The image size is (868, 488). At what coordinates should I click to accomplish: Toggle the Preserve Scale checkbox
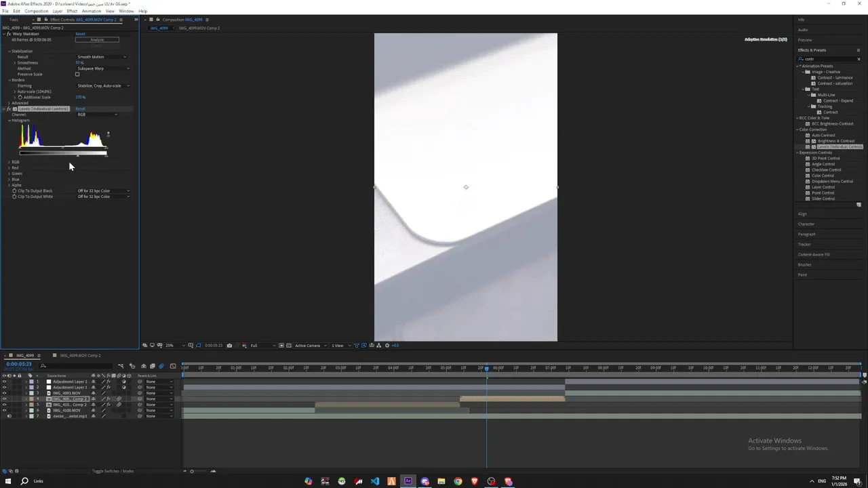coord(77,74)
